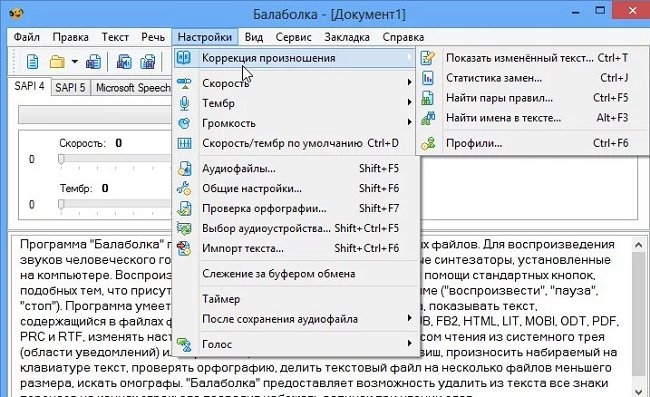
Task: Select Профили... submenu entry
Action: tap(532, 143)
